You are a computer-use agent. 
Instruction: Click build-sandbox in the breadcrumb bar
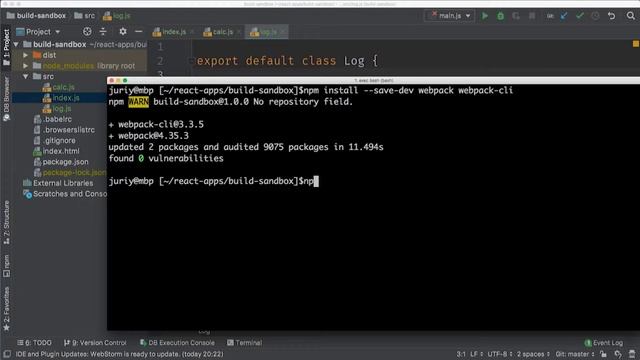tap(36, 16)
